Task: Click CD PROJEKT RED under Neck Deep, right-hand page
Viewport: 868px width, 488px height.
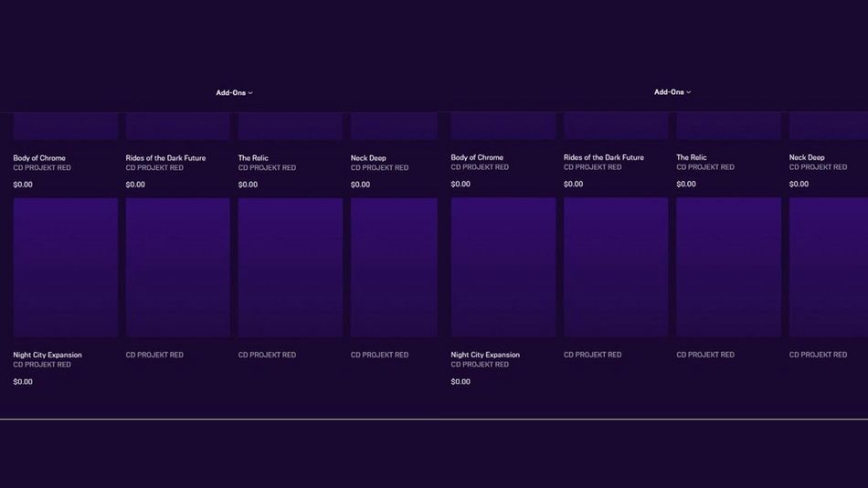Action: 818,167
